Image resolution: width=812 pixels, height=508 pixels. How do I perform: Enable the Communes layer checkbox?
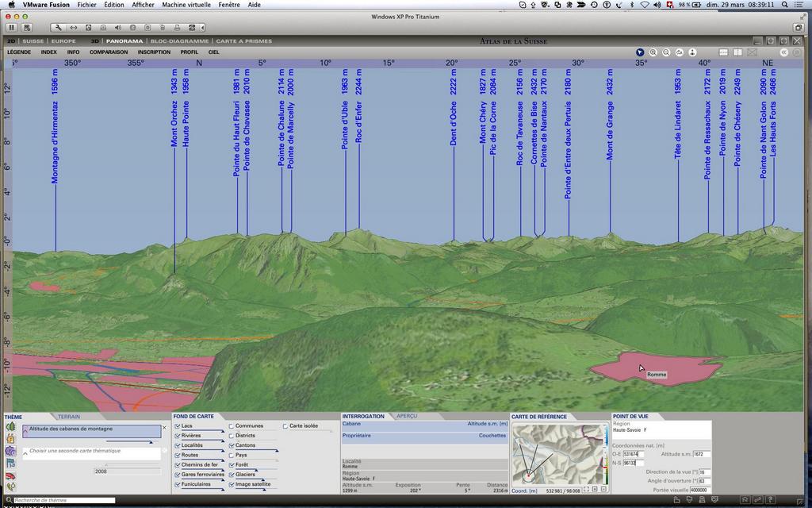[x=232, y=426]
